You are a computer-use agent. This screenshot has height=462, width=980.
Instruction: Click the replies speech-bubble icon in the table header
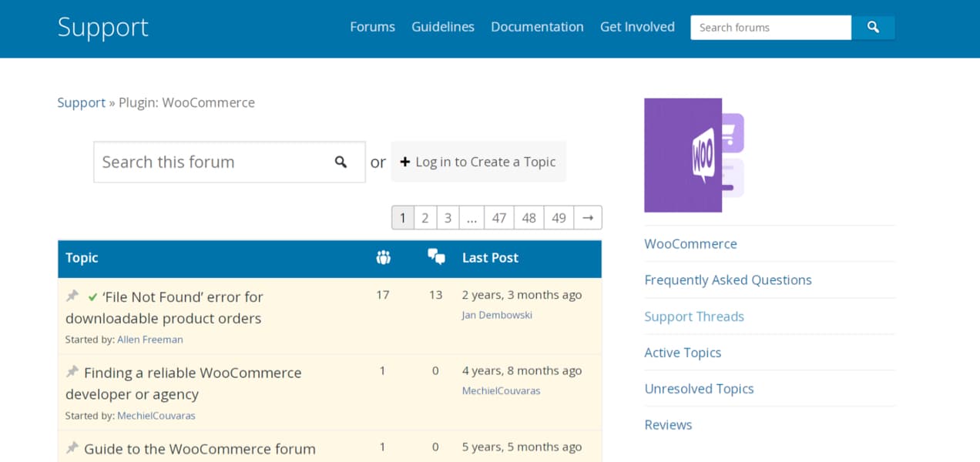tap(436, 256)
